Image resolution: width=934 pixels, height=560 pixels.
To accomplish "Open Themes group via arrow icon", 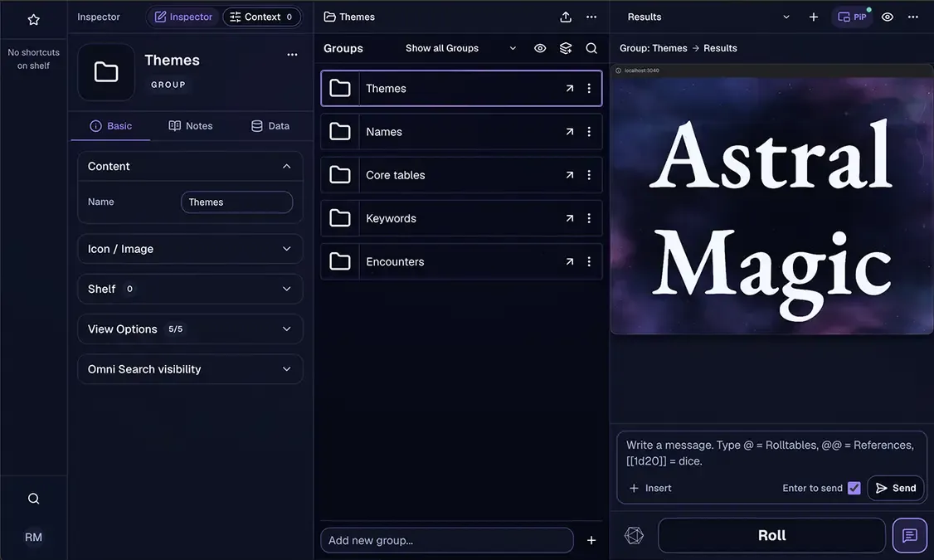I will click(570, 88).
